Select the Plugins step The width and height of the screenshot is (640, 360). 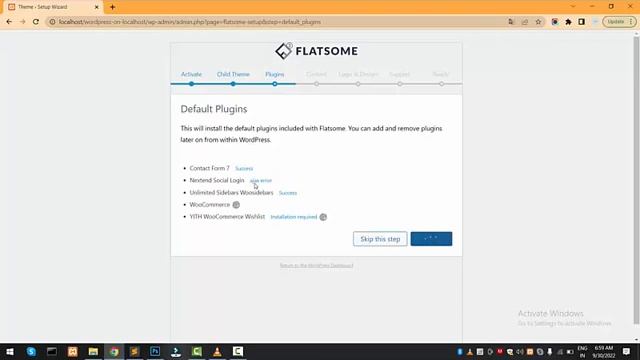275,74
